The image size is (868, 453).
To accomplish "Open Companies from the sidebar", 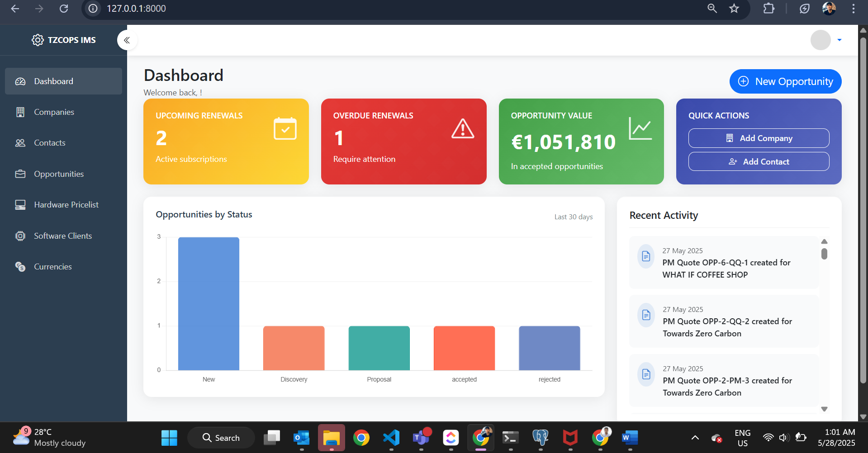I will tap(54, 112).
